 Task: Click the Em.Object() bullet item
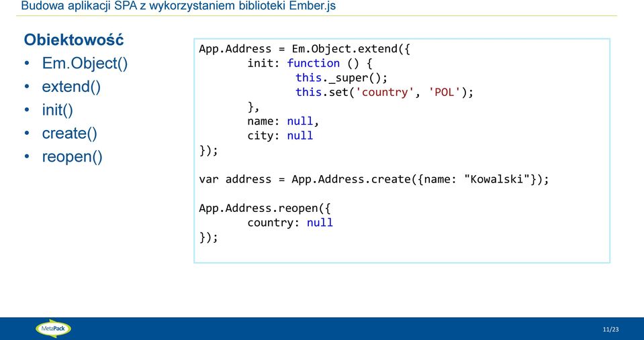85,64
